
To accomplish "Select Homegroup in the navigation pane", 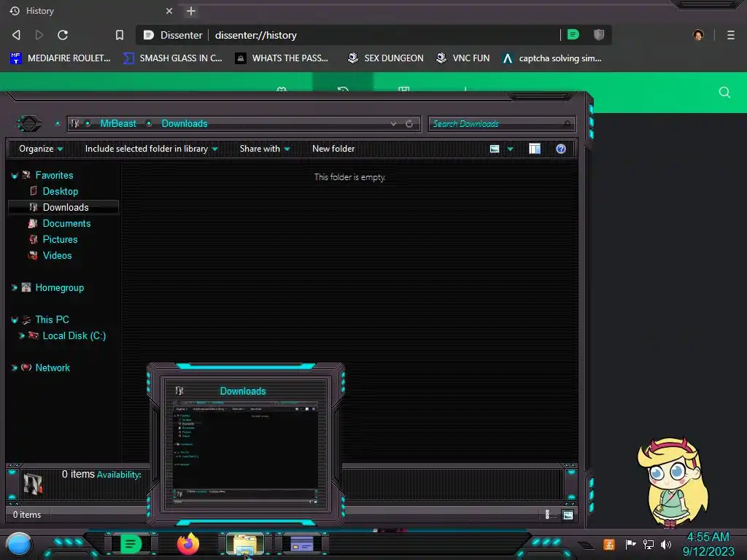I will click(60, 288).
